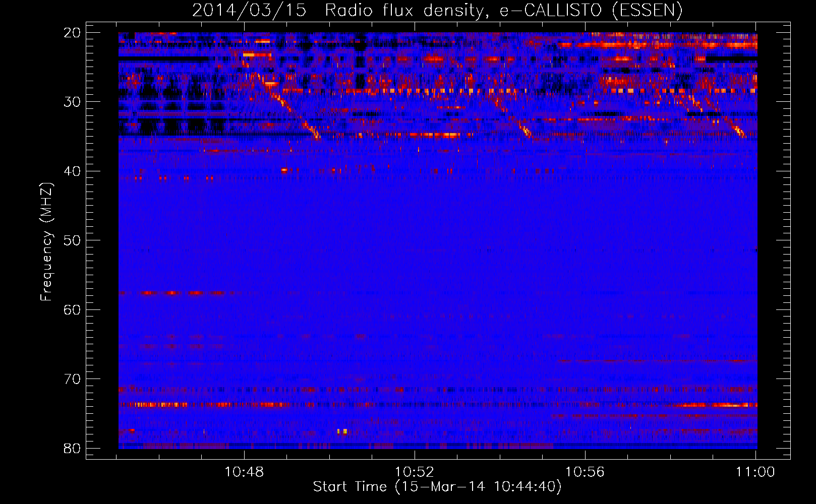Select the 30 frequency tick label
The image size is (816, 504).
click(72, 102)
